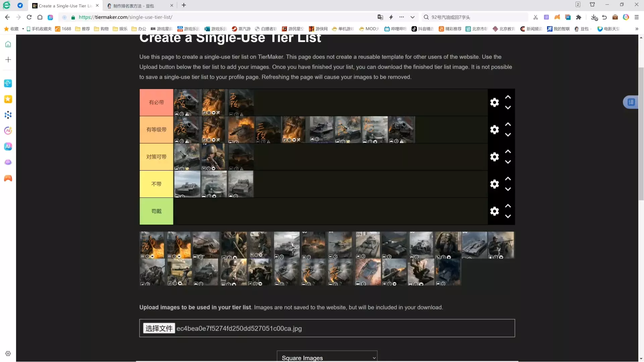Open the 娱乐 bookmarks folder
Screen dimensions: 644x362
point(120,29)
